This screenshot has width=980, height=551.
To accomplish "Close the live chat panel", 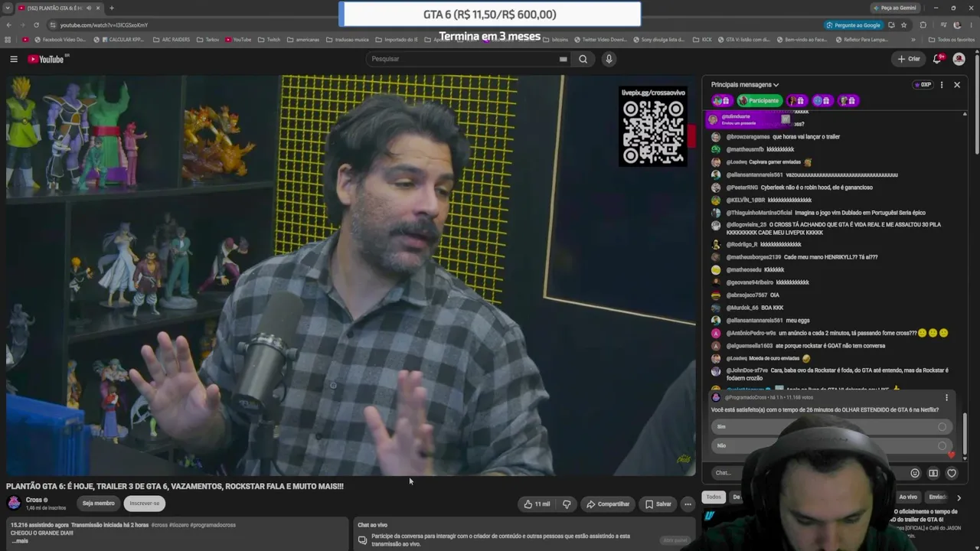I will 957,85.
